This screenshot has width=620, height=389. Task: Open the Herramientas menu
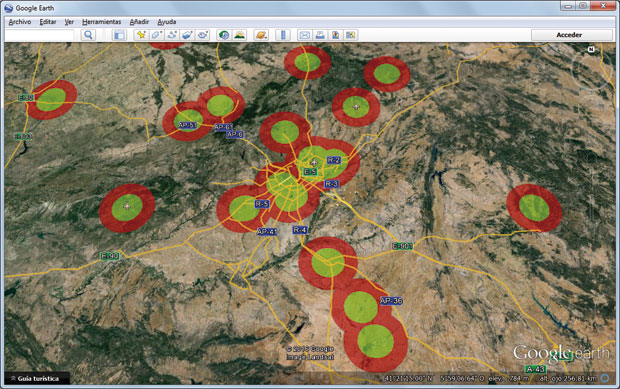click(102, 22)
